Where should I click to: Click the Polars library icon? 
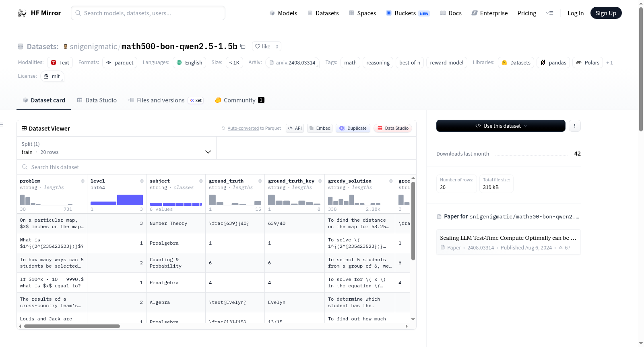(x=579, y=62)
